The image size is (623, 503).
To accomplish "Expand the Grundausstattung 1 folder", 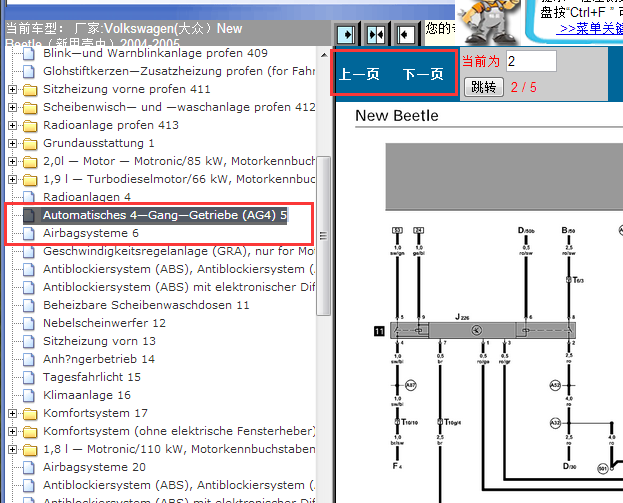I will click(x=12, y=143).
